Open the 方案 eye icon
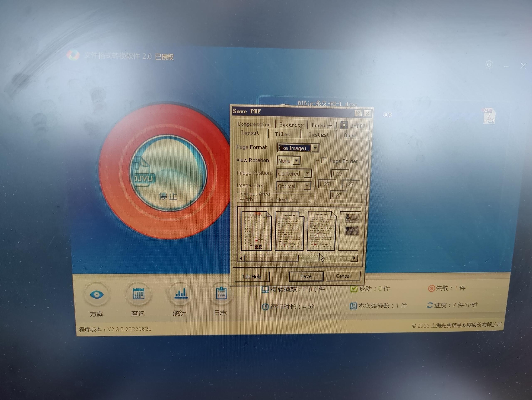532x400 pixels. 97,295
